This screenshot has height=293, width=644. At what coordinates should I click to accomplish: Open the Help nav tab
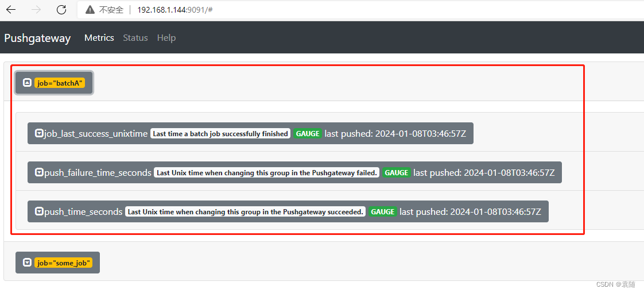pyautogui.click(x=166, y=38)
